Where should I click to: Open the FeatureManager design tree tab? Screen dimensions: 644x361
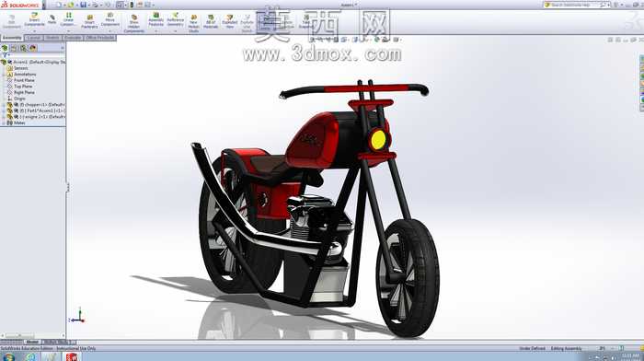[5, 48]
